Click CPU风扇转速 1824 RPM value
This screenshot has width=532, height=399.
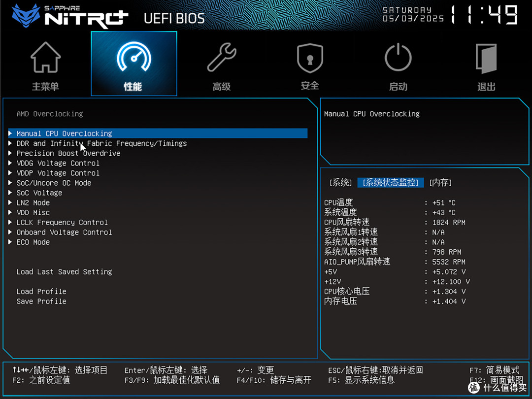(x=449, y=222)
